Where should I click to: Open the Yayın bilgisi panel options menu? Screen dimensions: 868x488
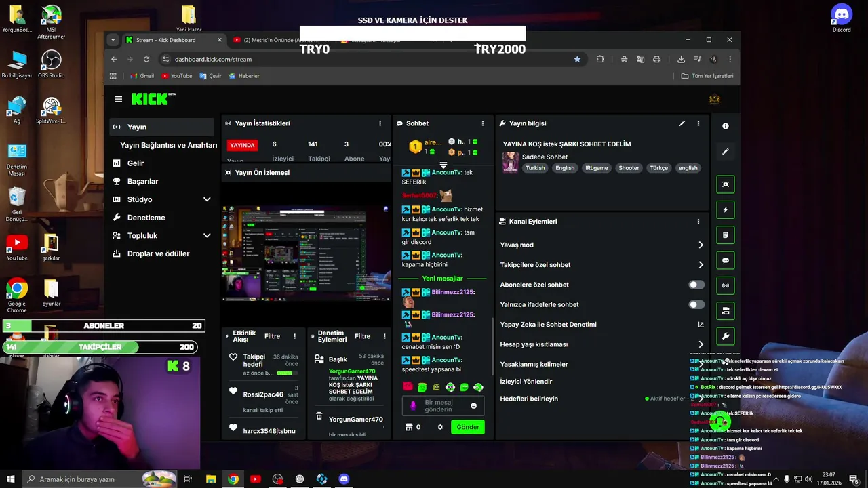pyautogui.click(x=698, y=123)
